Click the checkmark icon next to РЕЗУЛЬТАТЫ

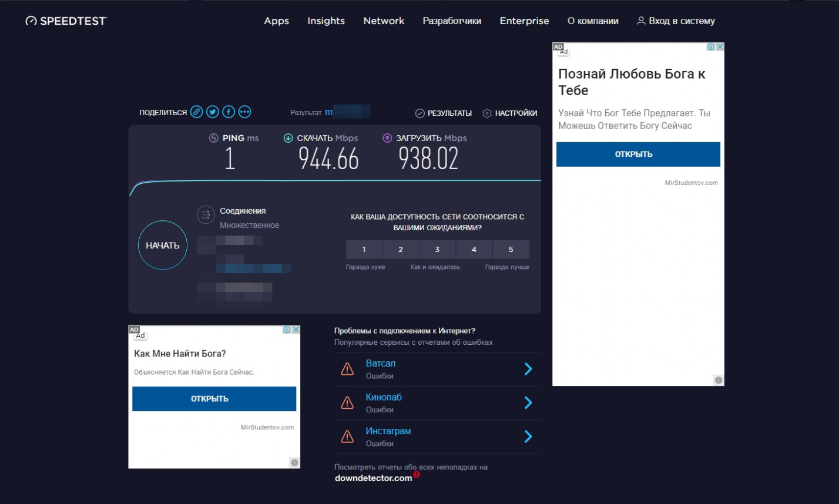coord(419,113)
